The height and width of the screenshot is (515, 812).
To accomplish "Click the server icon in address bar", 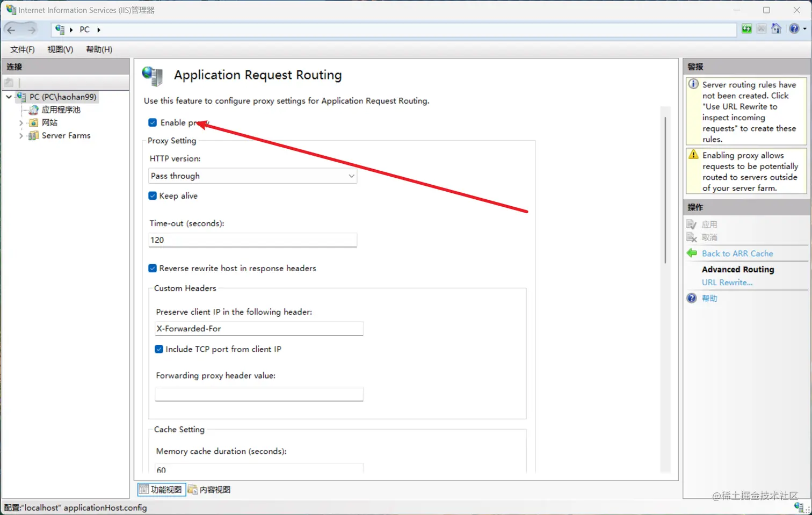I will (x=60, y=30).
